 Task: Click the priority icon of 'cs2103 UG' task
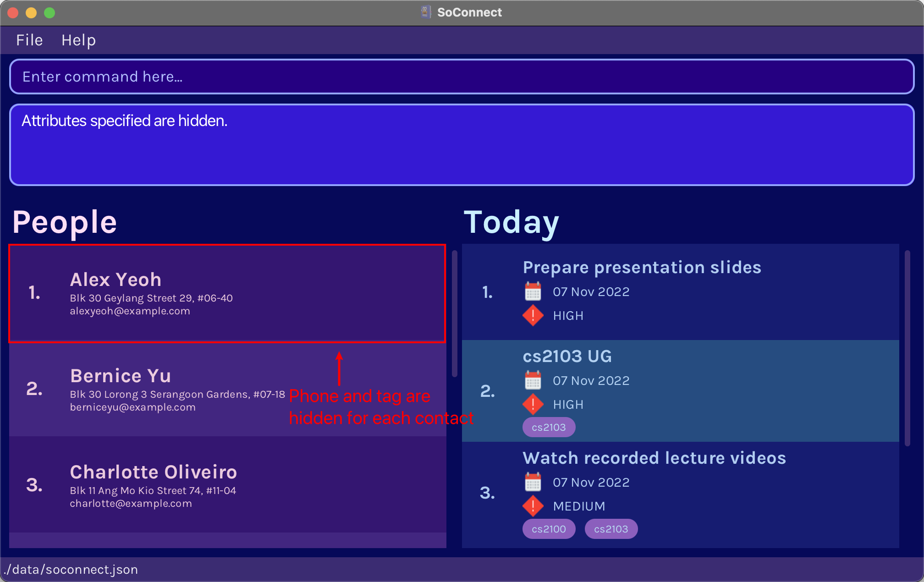[533, 405]
